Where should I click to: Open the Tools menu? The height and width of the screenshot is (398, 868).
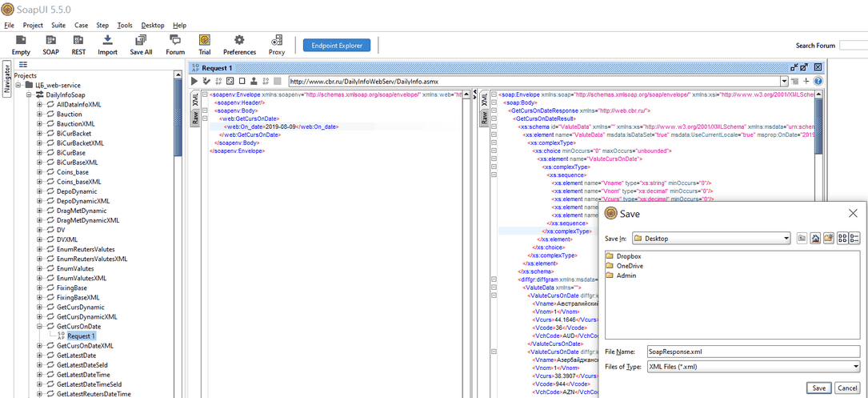[x=125, y=25]
